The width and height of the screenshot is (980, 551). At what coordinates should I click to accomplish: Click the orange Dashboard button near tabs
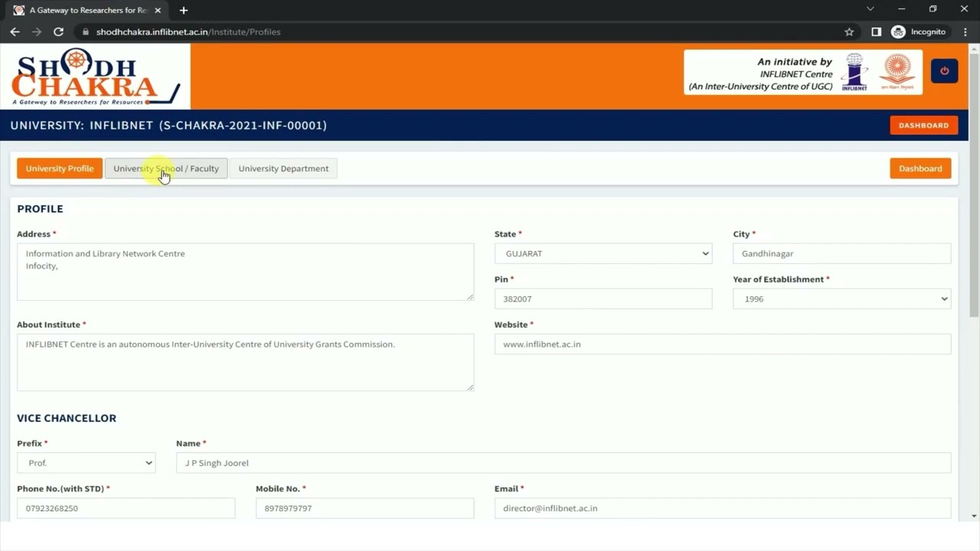pyautogui.click(x=920, y=168)
